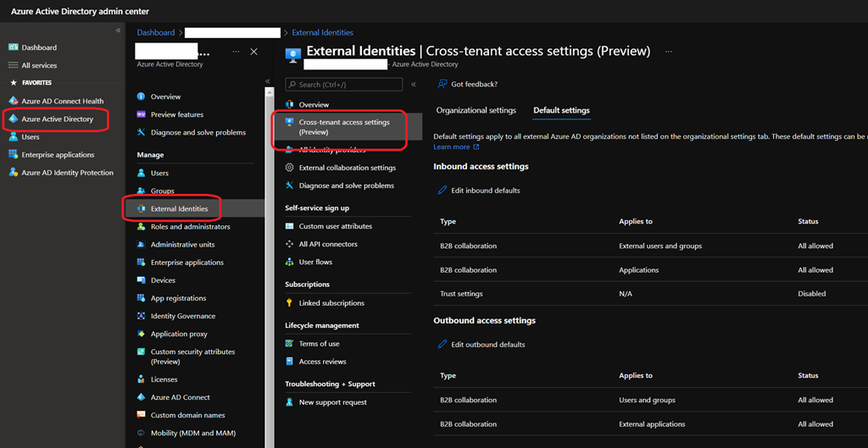Image resolution: width=868 pixels, height=448 pixels.
Task: Open the Identity Governance icon
Action: [x=142, y=316]
